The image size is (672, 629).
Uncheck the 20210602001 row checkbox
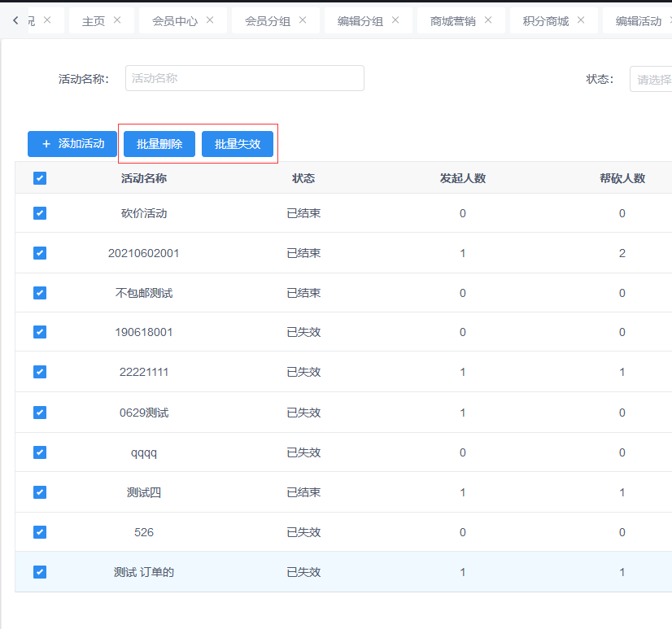[40, 253]
